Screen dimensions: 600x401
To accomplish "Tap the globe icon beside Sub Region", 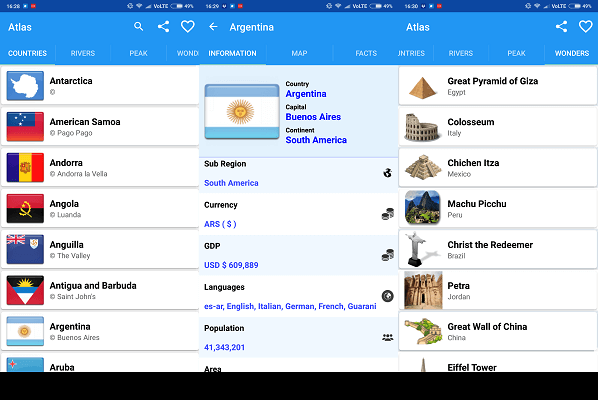I will pyautogui.click(x=388, y=173).
